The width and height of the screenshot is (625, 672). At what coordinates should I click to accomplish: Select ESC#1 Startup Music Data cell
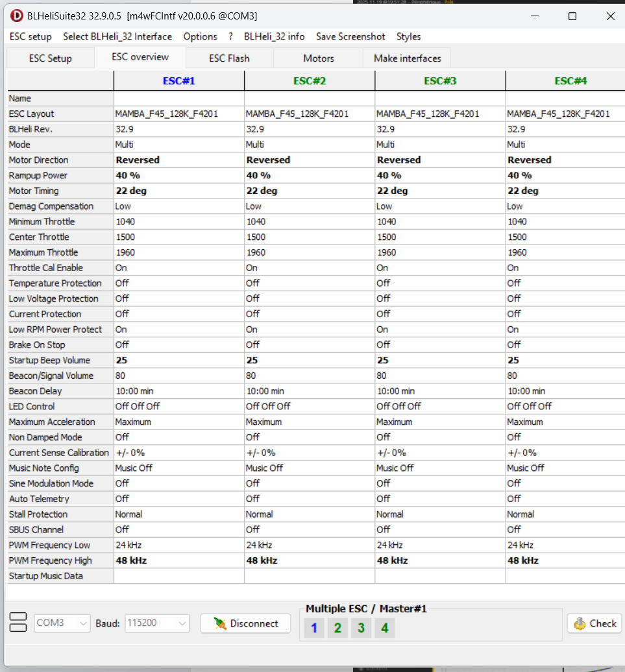tap(178, 576)
